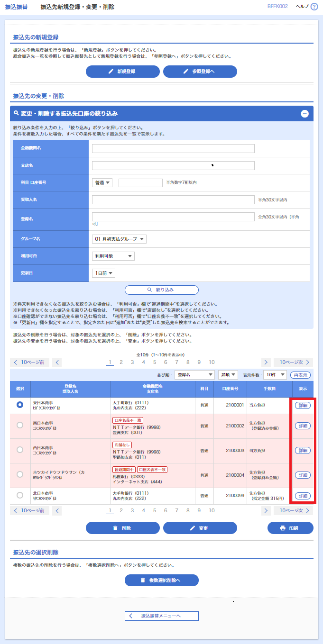This screenshot has width=323, height=644.
Task: Open 詳細 for account 2100001
Action: pyautogui.click(x=303, y=405)
